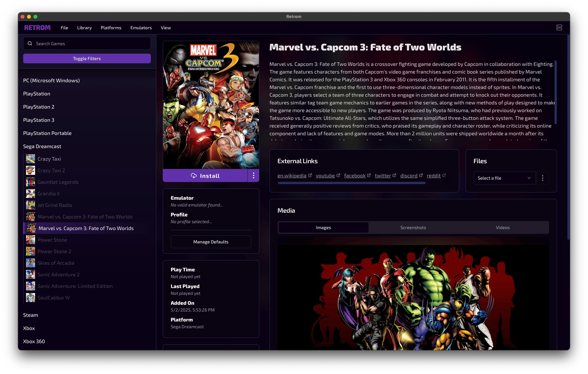The image size is (588, 374).
Task: Click the Search Games input field
Action: pos(87,43)
